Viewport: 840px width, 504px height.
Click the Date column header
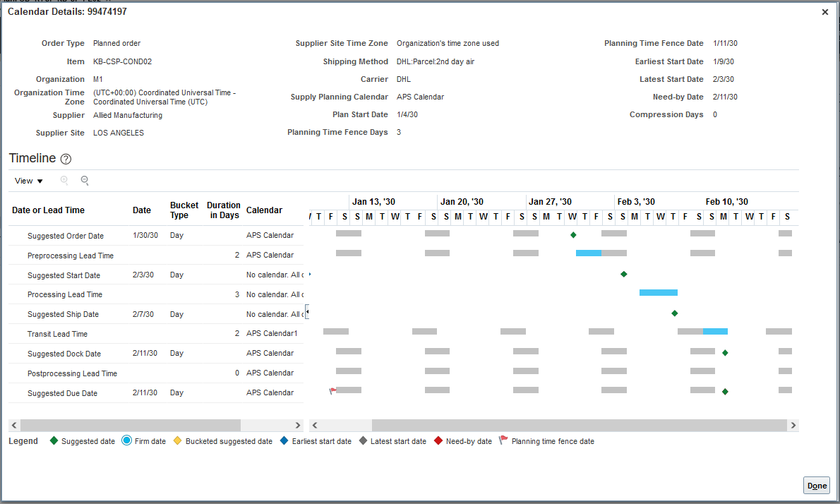(x=142, y=210)
